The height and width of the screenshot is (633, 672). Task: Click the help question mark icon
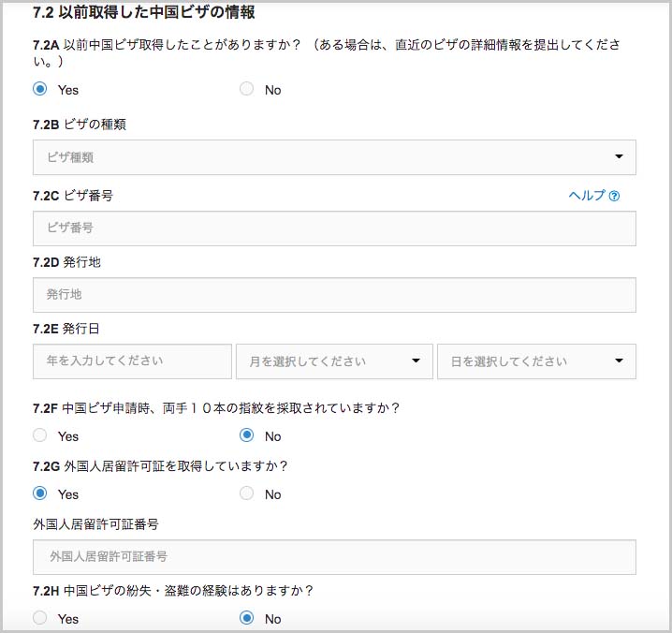[614, 196]
